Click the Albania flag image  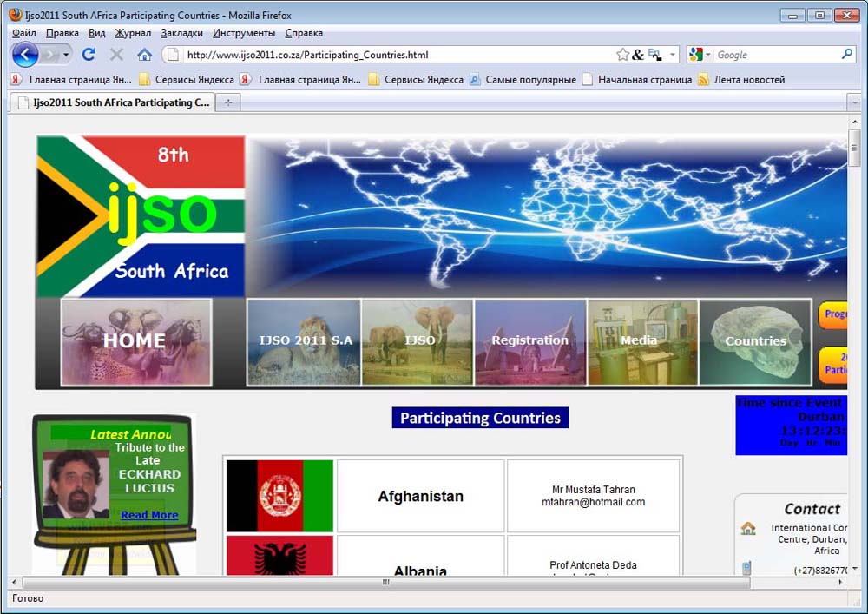pyautogui.click(x=280, y=555)
